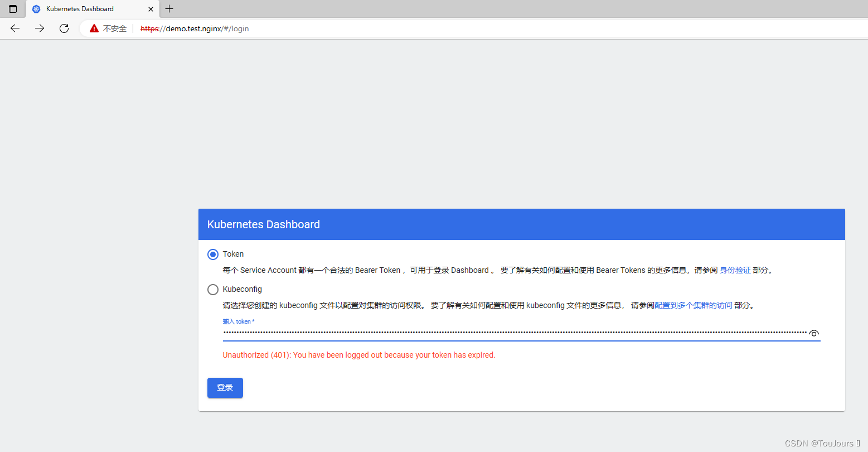
Task: Reload the page with the refresh icon
Action: pos(64,28)
